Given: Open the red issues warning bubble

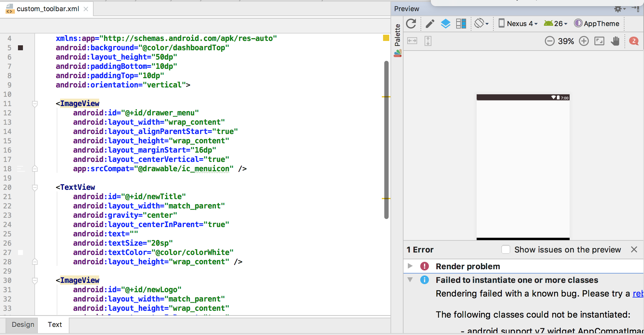Looking at the screenshot, I should coord(634,41).
